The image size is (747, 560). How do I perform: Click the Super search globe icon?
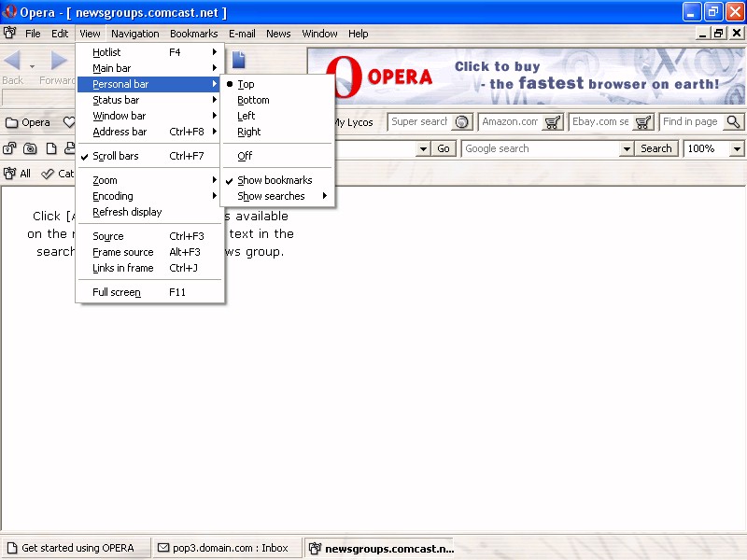coord(461,122)
